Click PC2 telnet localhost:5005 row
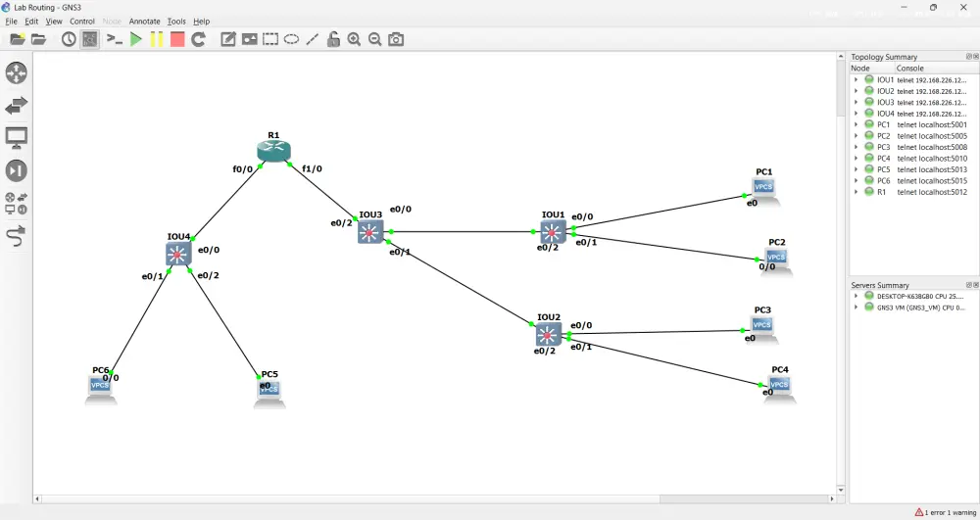980x520 pixels. click(913, 136)
